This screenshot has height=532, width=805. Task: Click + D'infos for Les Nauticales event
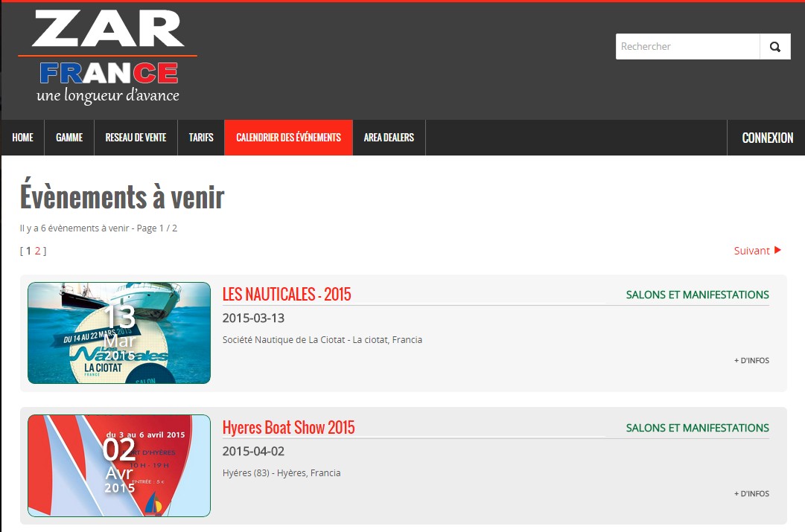tap(751, 360)
